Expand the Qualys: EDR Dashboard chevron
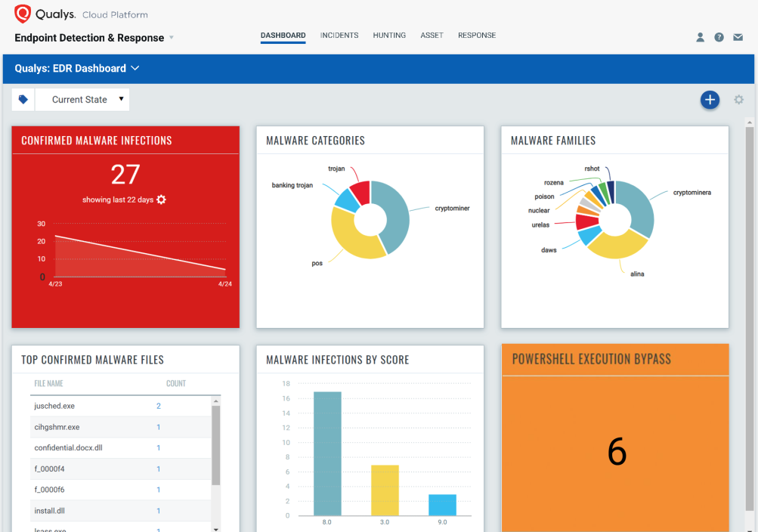758x532 pixels. 135,68
